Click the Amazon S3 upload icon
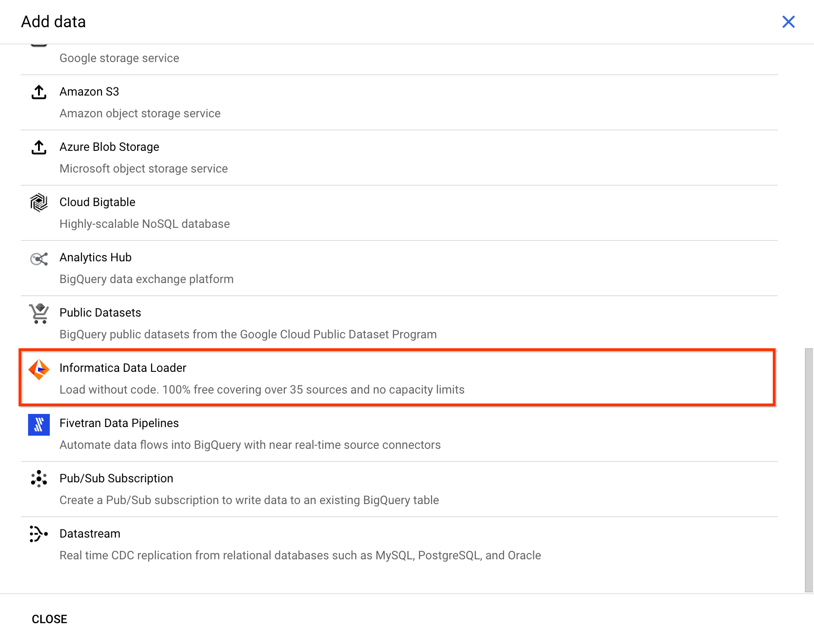The width and height of the screenshot is (814, 644). pyautogui.click(x=39, y=92)
